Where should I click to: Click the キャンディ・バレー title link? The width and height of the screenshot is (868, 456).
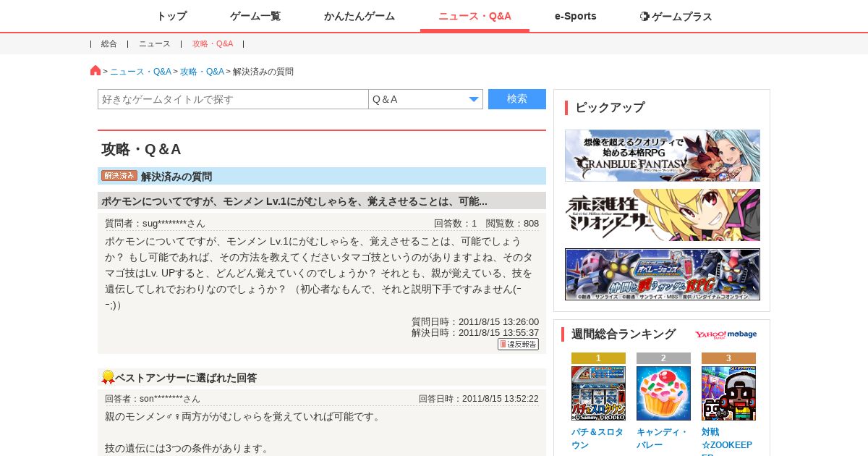662,438
